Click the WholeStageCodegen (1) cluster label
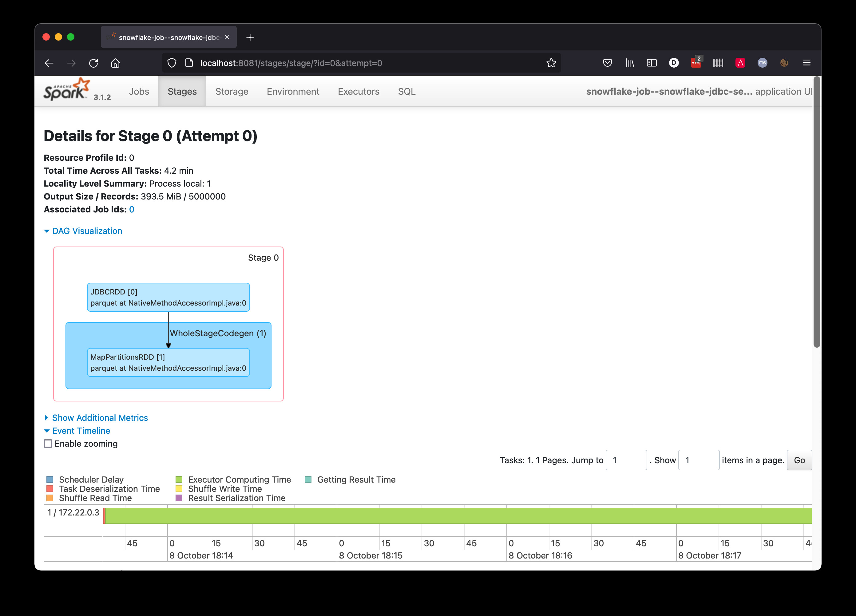 click(x=218, y=334)
